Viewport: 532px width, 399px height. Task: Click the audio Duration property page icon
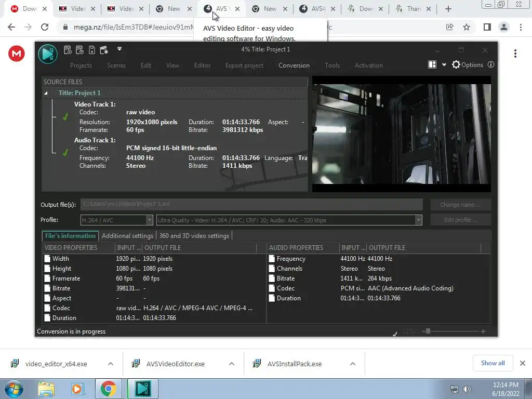(271, 298)
